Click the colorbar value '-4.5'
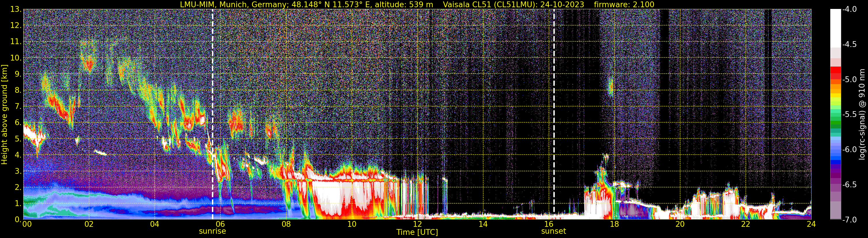 (x=850, y=44)
